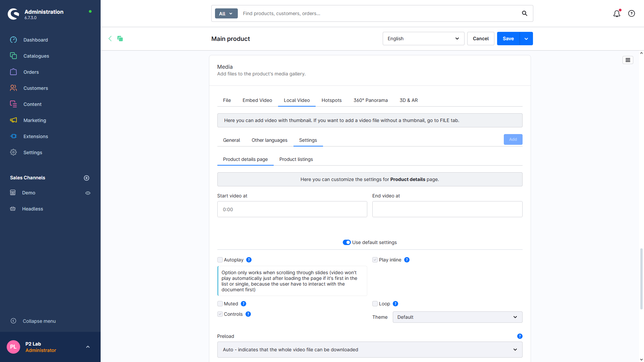Show Preload help tooltip icon
This screenshot has height=362, width=644.
(520, 336)
